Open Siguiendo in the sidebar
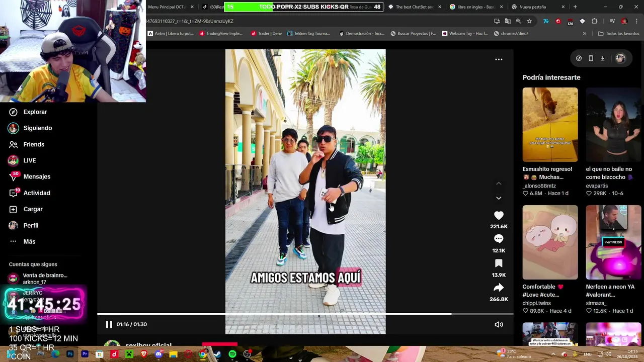 (30, 128)
